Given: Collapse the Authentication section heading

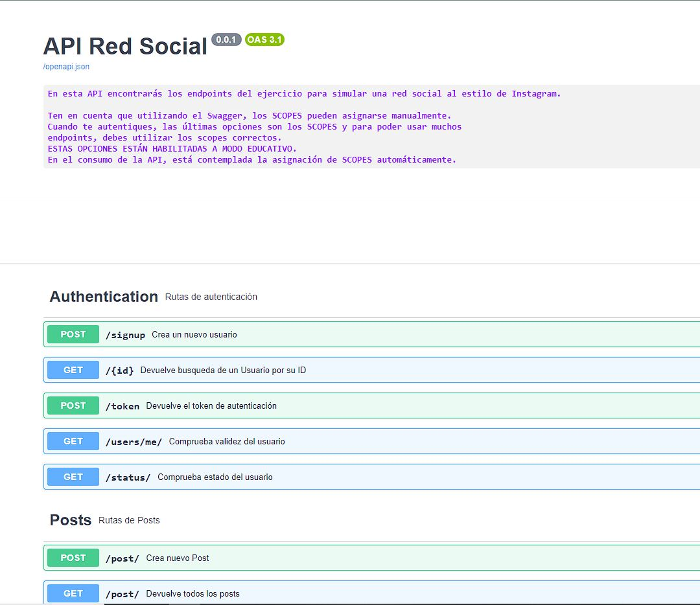Looking at the screenshot, I should 104,297.
